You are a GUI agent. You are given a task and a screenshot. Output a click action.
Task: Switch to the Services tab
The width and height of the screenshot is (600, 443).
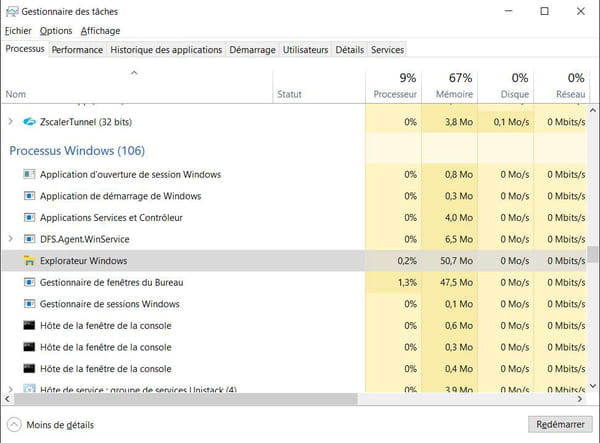coord(387,50)
